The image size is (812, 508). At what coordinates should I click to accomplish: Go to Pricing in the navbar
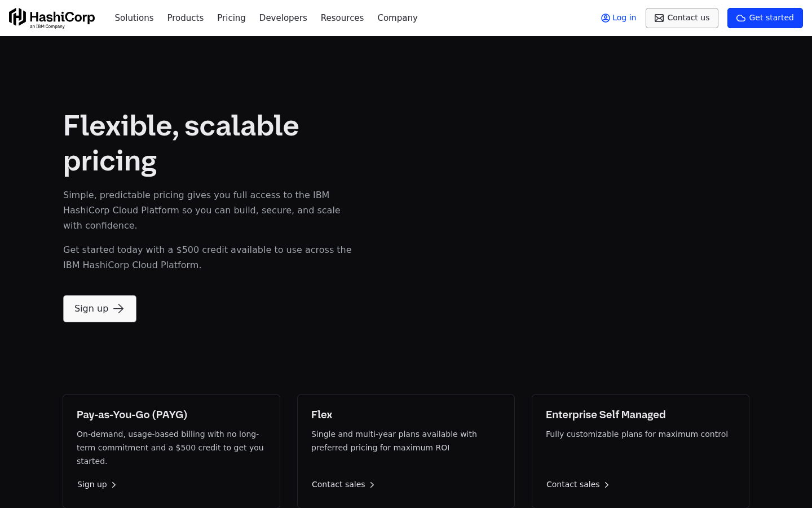click(231, 18)
